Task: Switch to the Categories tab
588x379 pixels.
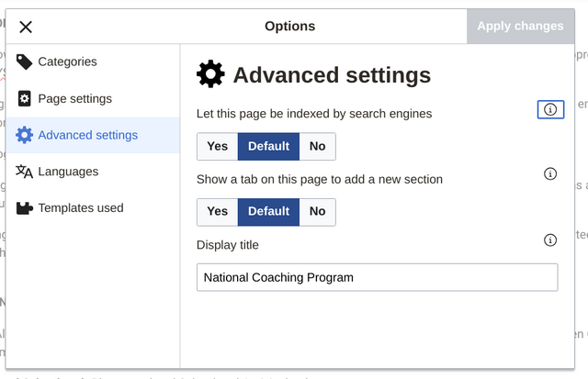Action: coord(67,62)
